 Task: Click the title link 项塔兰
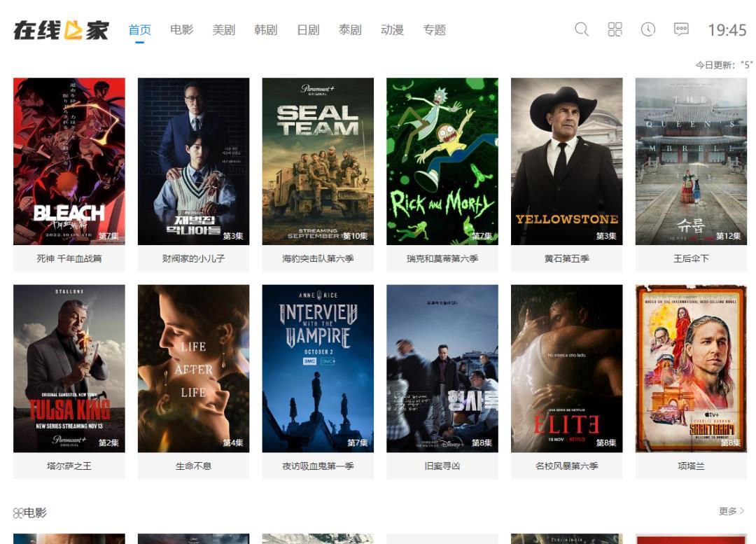691,466
